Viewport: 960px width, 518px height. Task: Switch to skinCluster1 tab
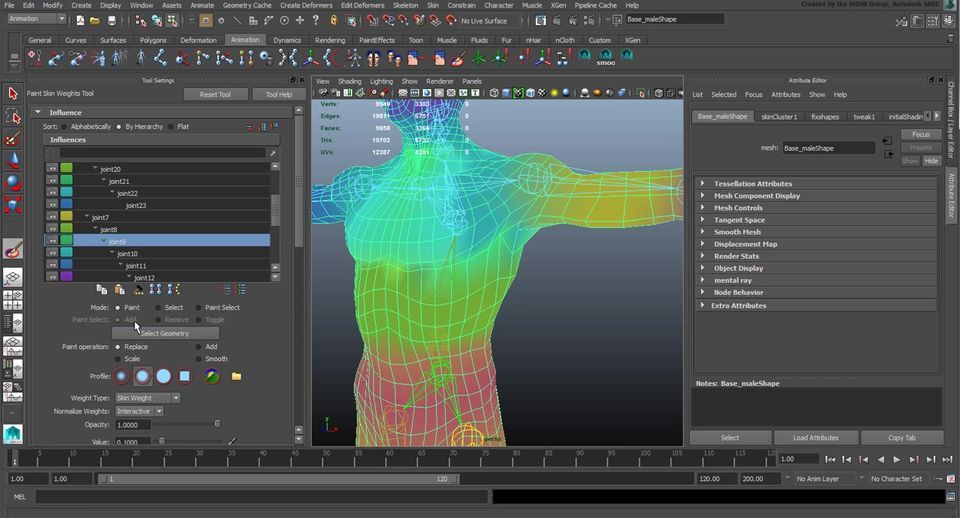779,116
